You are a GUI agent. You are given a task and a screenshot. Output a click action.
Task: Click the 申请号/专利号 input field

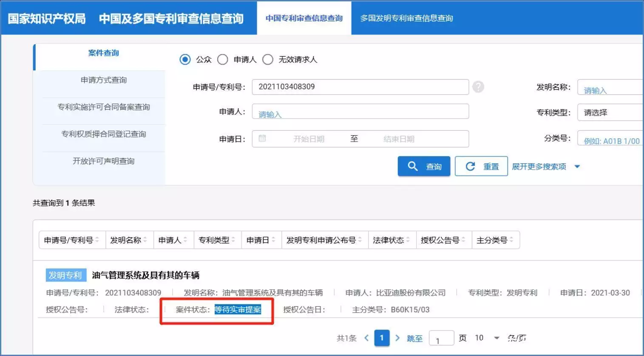(x=360, y=87)
